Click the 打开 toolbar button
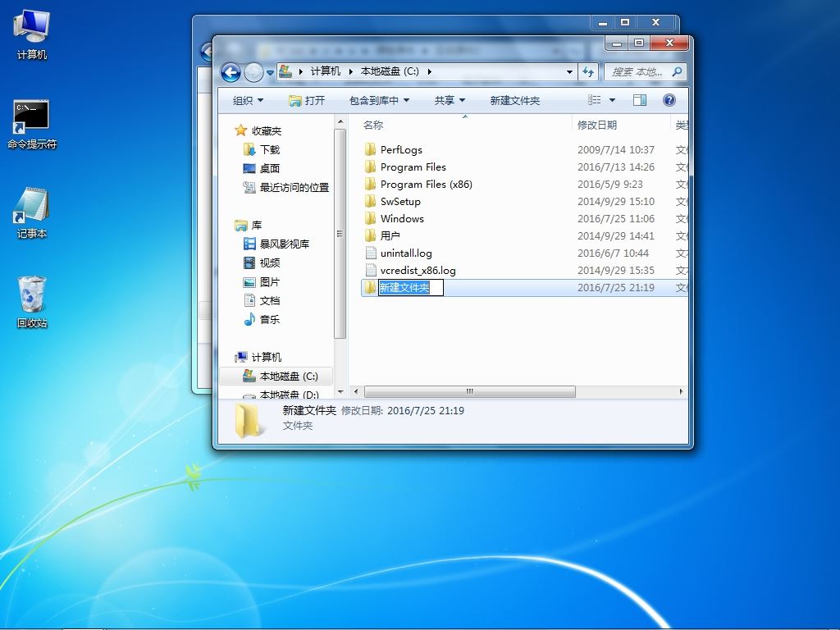The image size is (840, 630). tap(307, 100)
